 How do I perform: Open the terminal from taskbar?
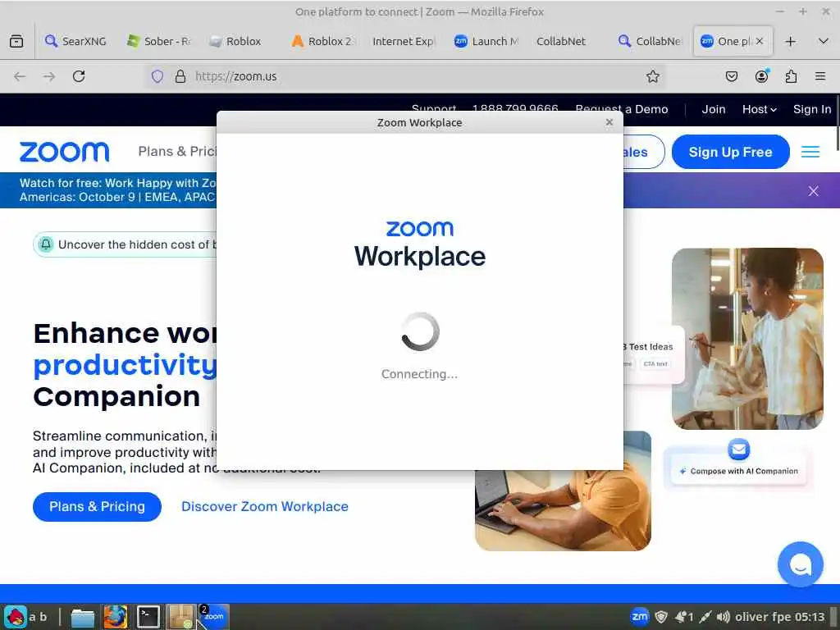tap(148, 617)
